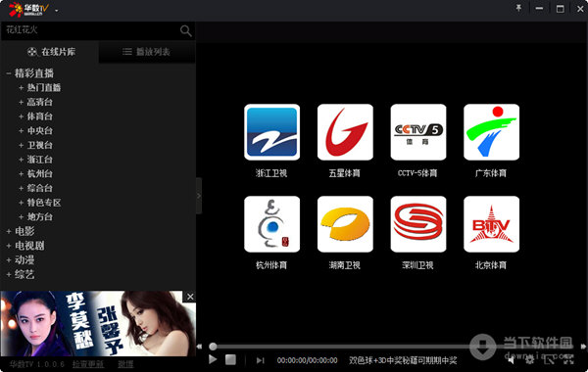Click the 湖南卫视 text label
The width and height of the screenshot is (588, 372).
tap(345, 265)
